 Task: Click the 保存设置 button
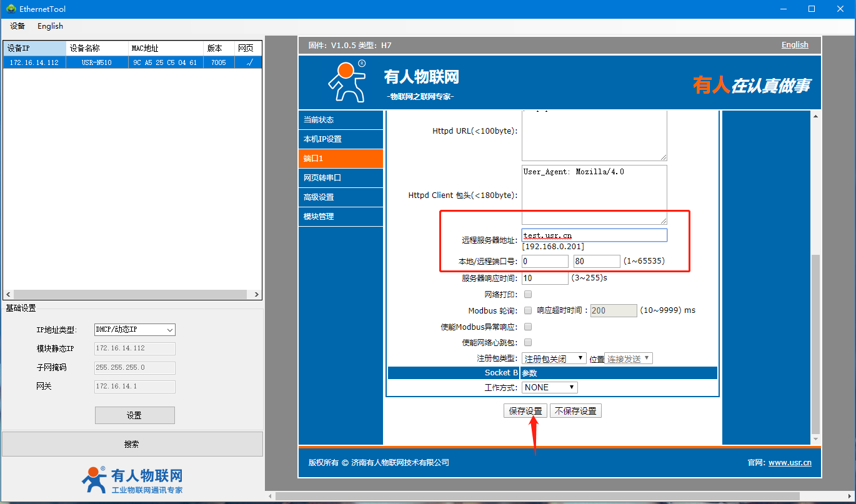pos(525,411)
